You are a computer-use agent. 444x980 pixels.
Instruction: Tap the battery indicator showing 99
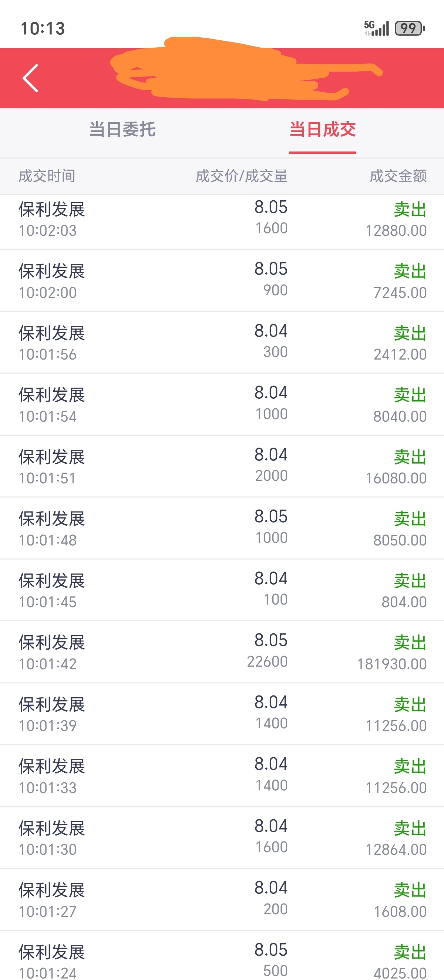click(x=410, y=28)
